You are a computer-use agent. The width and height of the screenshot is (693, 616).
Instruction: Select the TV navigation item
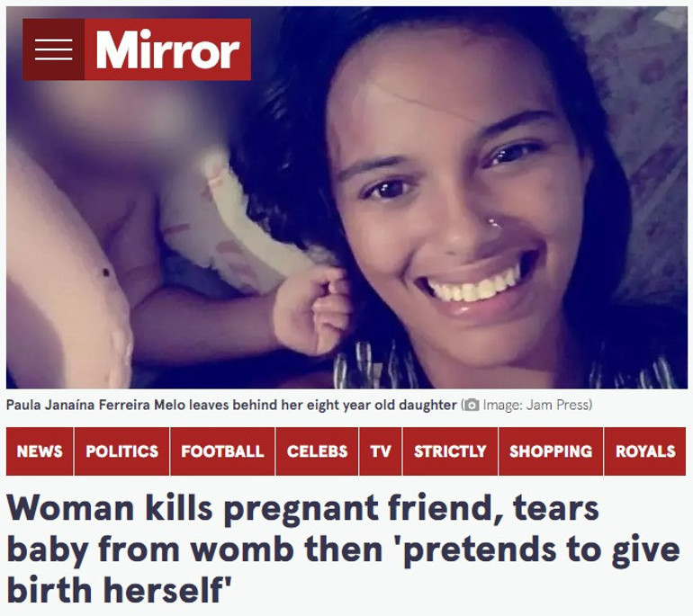coord(381,451)
